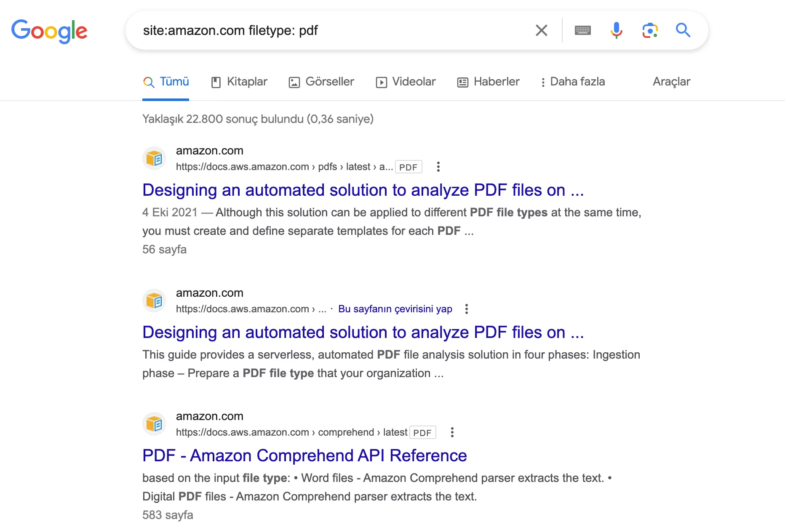
Task: Open three-dot menu beside first result's PDF badge
Action: click(x=438, y=167)
